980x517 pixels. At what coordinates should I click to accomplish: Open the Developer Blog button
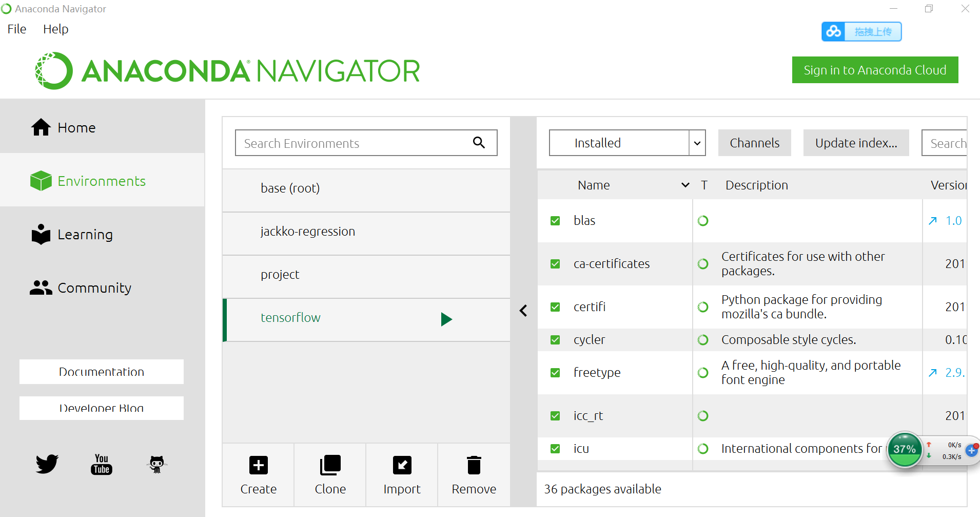(x=102, y=408)
